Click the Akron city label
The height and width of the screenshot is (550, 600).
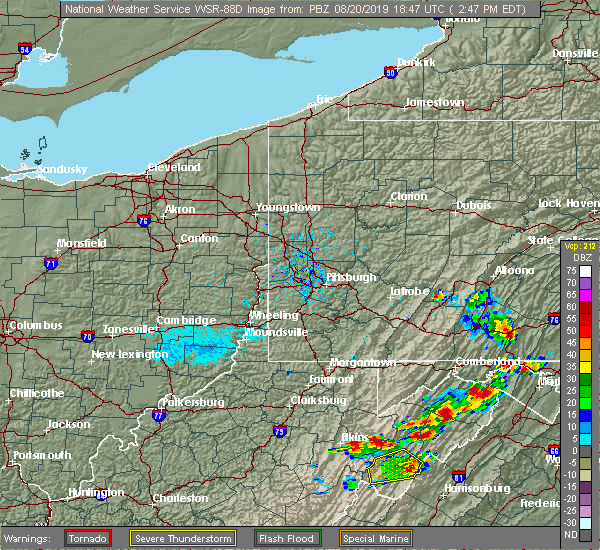click(x=180, y=209)
